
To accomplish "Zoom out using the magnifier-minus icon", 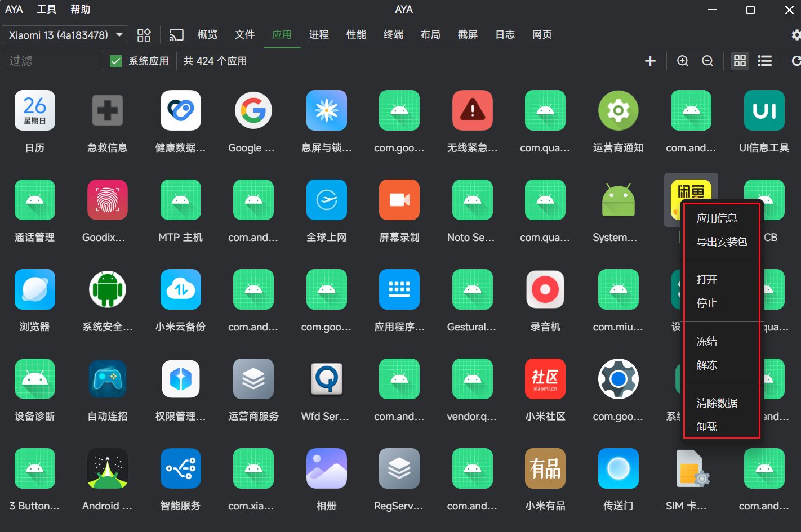I will pos(707,61).
